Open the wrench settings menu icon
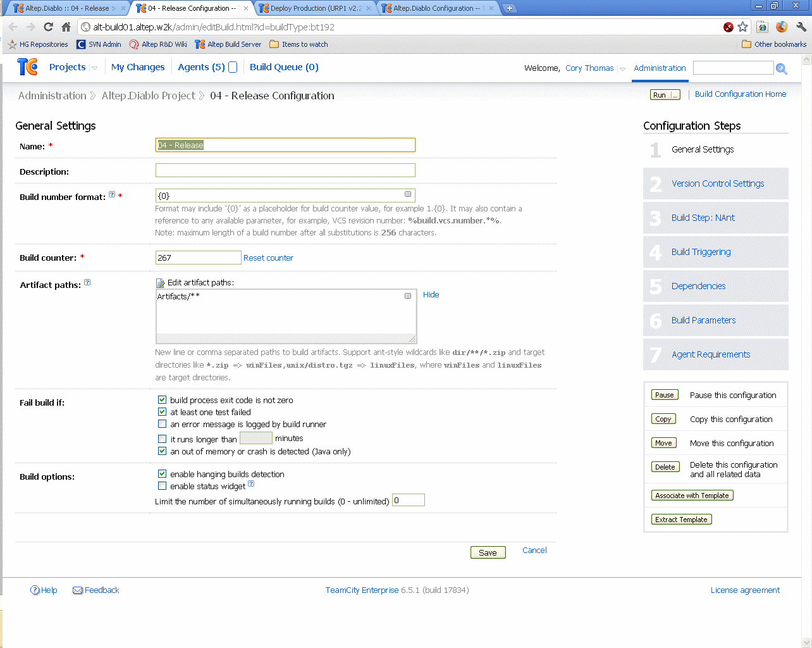The height and width of the screenshot is (648, 812). pos(801,27)
